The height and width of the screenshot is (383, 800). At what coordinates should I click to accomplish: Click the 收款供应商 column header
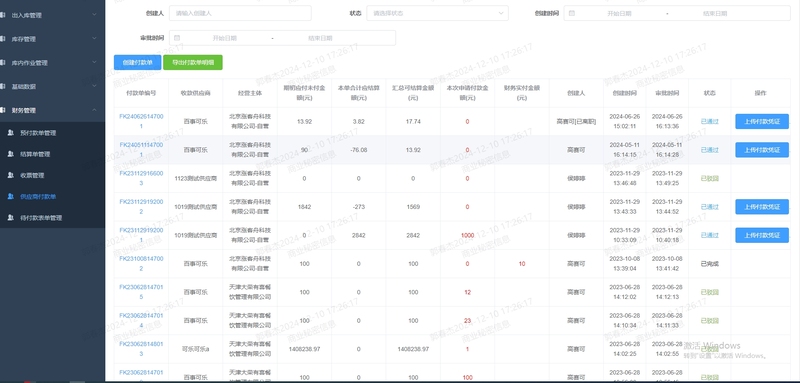tap(195, 93)
